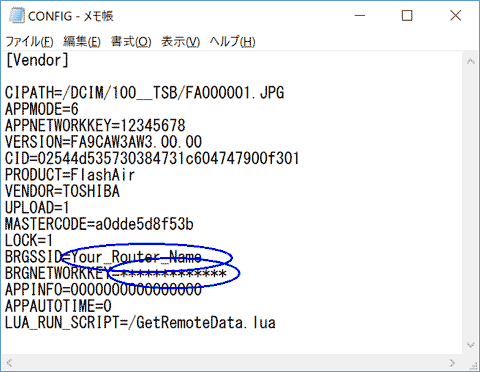Click the APPAUTOTIME=0 line
The width and height of the screenshot is (480, 372).
(58, 306)
